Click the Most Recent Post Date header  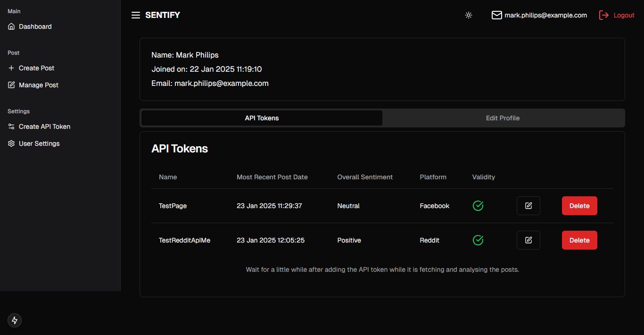(272, 177)
